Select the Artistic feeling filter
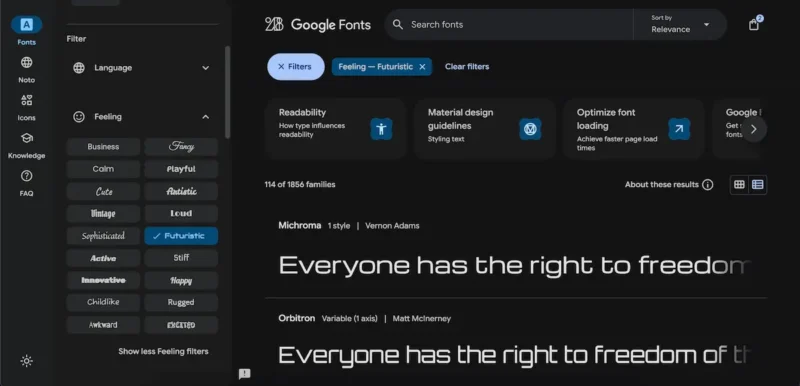 [181, 191]
